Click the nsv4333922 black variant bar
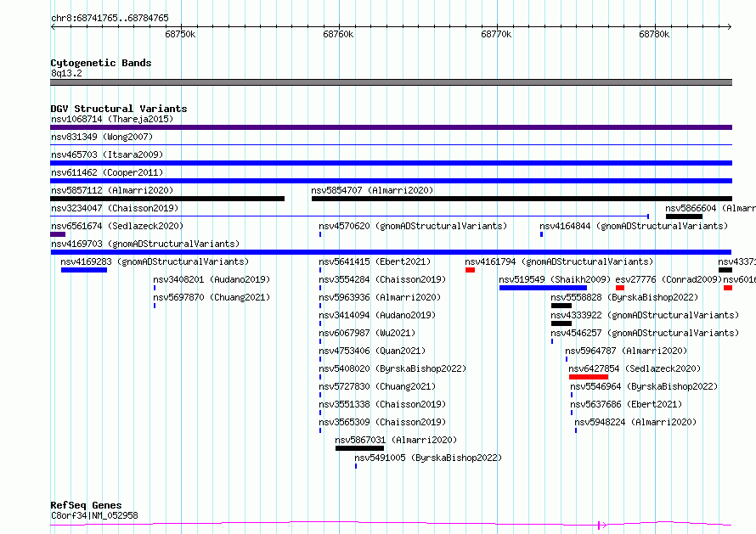 (x=561, y=323)
